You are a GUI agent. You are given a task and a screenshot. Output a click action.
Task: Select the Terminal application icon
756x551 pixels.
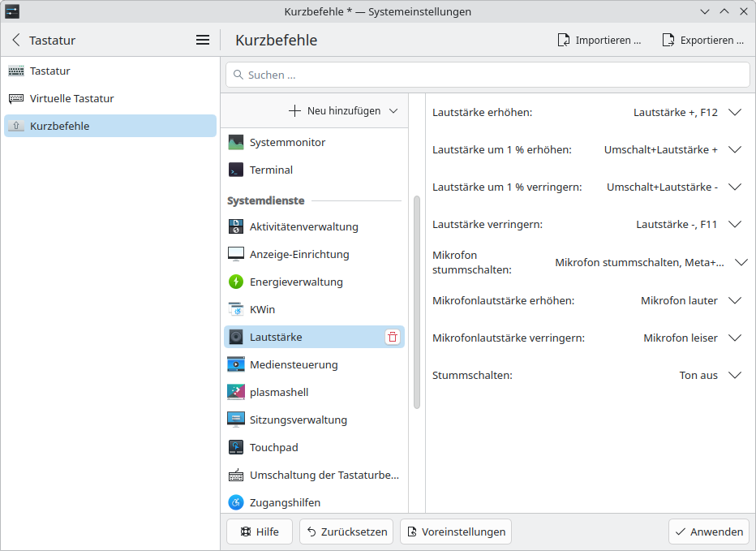pyautogui.click(x=236, y=170)
